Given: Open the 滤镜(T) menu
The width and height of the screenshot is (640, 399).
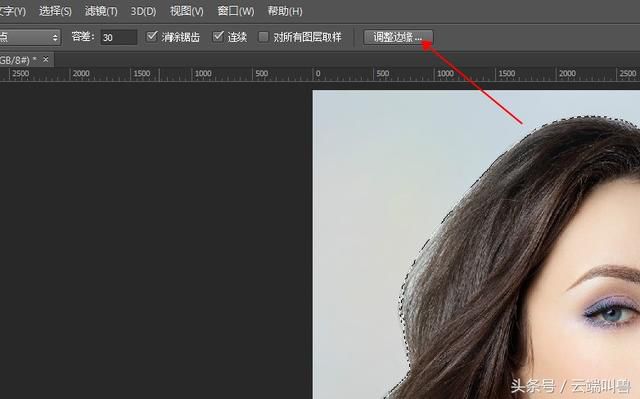Looking at the screenshot, I should (101, 11).
